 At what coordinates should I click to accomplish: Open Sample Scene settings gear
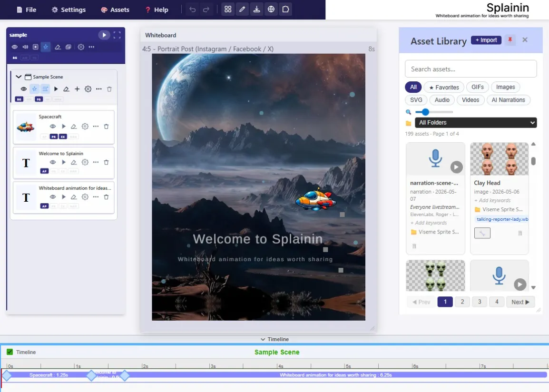[88, 89]
